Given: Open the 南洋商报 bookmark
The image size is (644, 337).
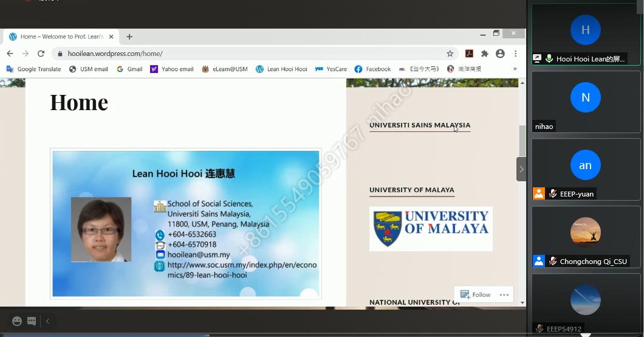Looking at the screenshot, I should pyautogui.click(x=464, y=69).
